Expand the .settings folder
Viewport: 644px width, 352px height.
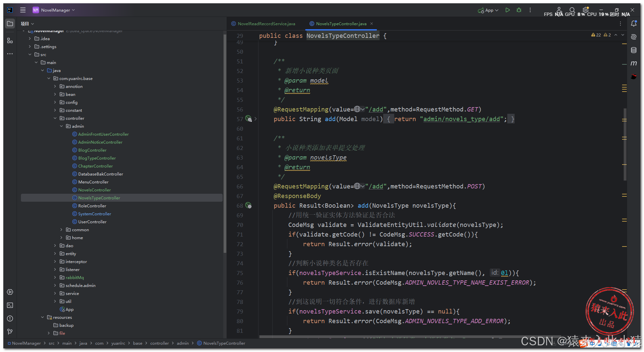30,46
